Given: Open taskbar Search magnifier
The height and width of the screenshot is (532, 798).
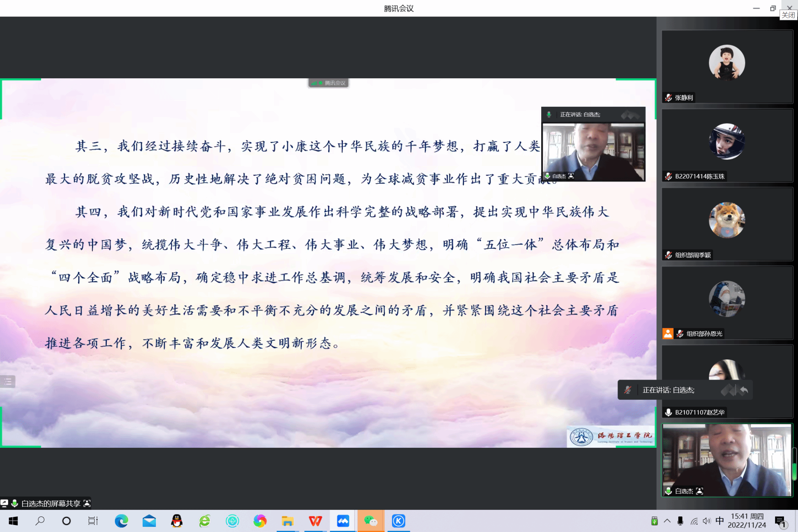Looking at the screenshot, I should [40, 521].
